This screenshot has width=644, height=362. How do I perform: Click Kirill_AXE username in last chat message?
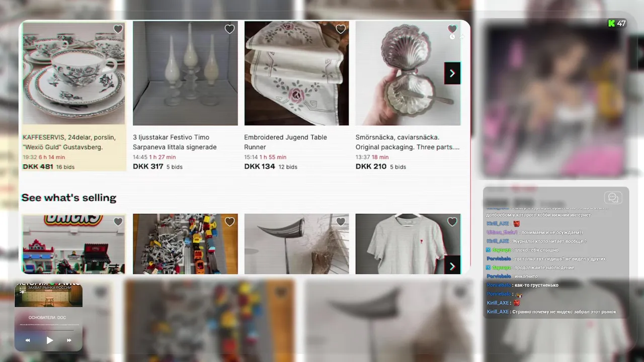point(498,312)
